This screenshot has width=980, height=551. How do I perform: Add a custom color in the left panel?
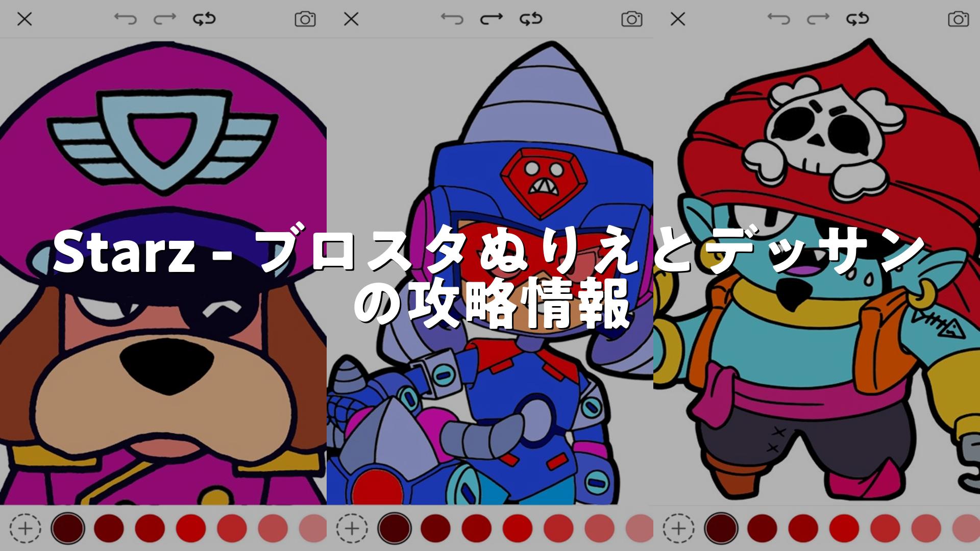(x=25, y=528)
